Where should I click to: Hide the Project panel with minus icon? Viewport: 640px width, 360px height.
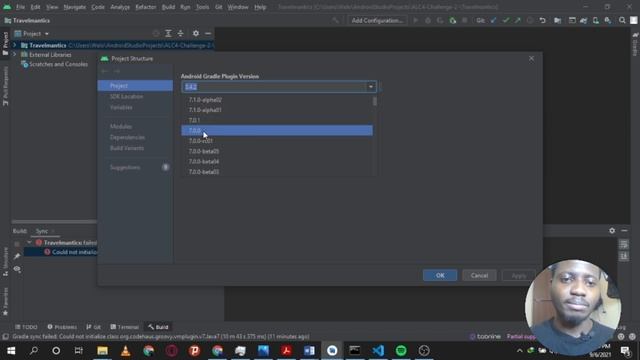click(x=208, y=33)
